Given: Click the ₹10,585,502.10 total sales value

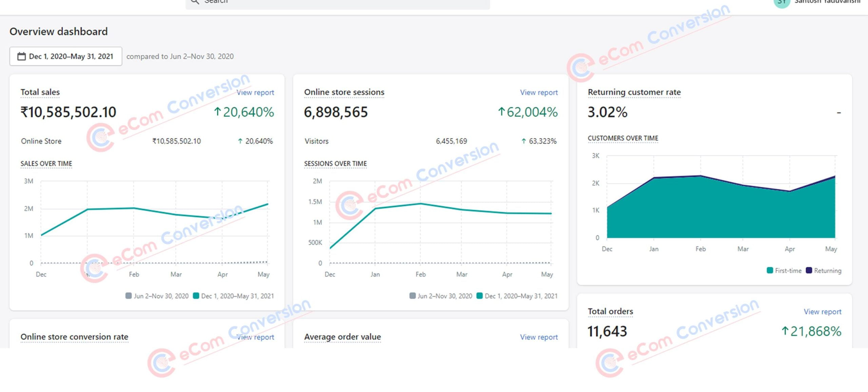Looking at the screenshot, I should tap(68, 112).
